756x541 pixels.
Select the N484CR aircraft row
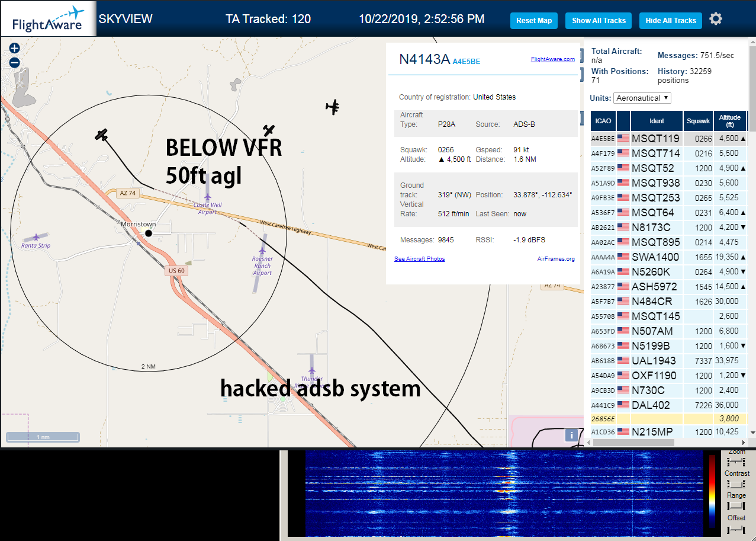click(x=669, y=302)
